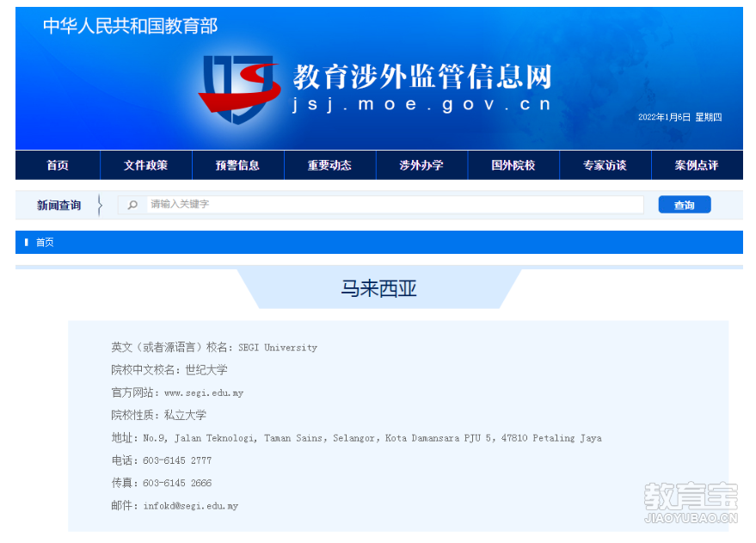Viewport: 756px width, 543px height.
Task: Click the magnifier icon in search box
Action: point(132,205)
